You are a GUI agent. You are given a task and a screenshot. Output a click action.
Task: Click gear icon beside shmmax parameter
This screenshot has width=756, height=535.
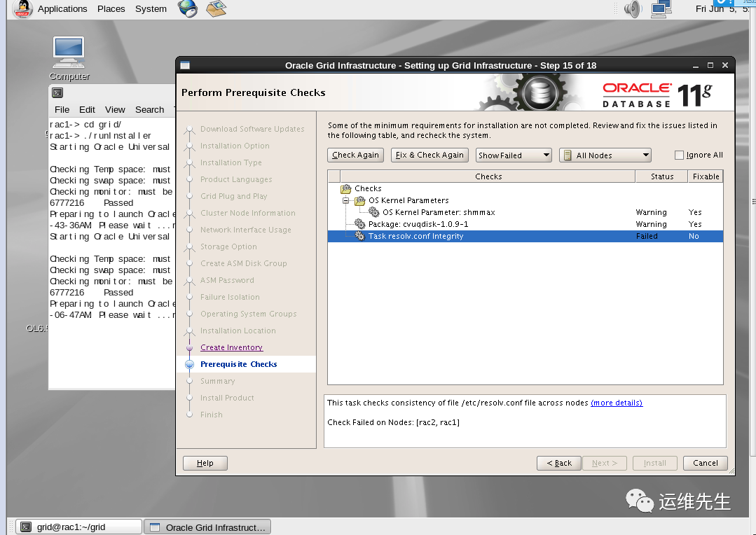374,212
